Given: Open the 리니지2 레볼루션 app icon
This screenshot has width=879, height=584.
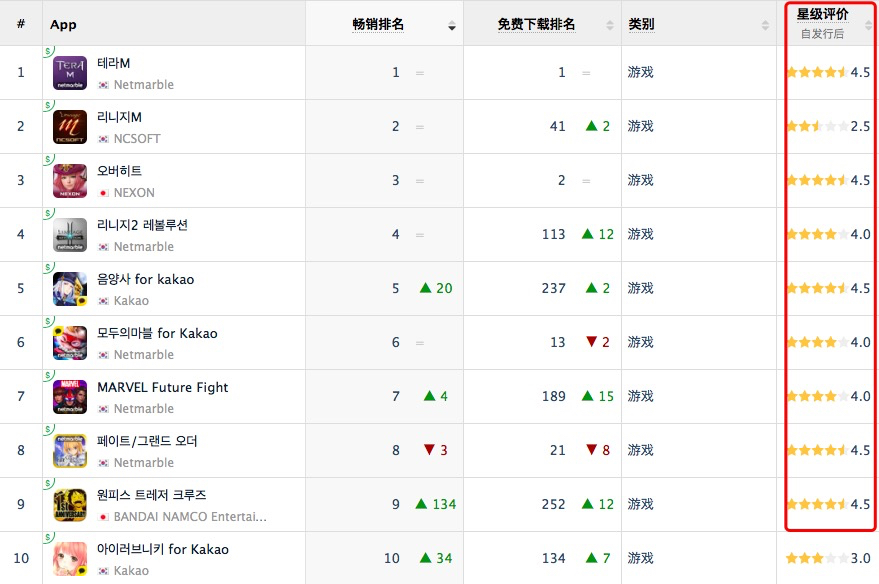Looking at the screenshot, I should click(x=70, y=235).
